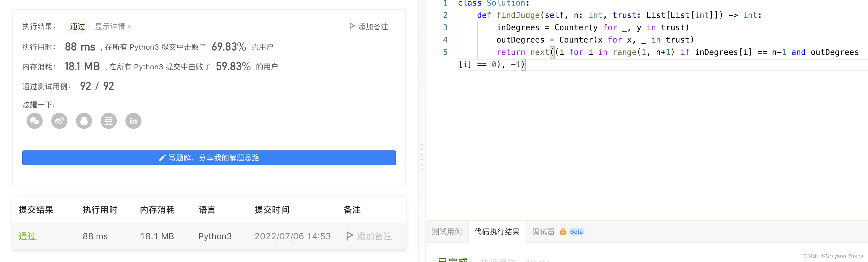The image size is (868, 262).
Task: Open the 代码执行结果 tab
Action: pyautogui.click(x=497, y=232)
